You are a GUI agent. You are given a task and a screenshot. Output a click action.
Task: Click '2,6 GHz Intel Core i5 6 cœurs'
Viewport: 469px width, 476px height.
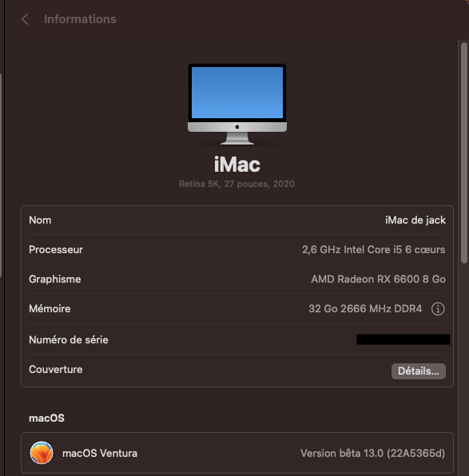pyautogui.click(x=374, y=249)
